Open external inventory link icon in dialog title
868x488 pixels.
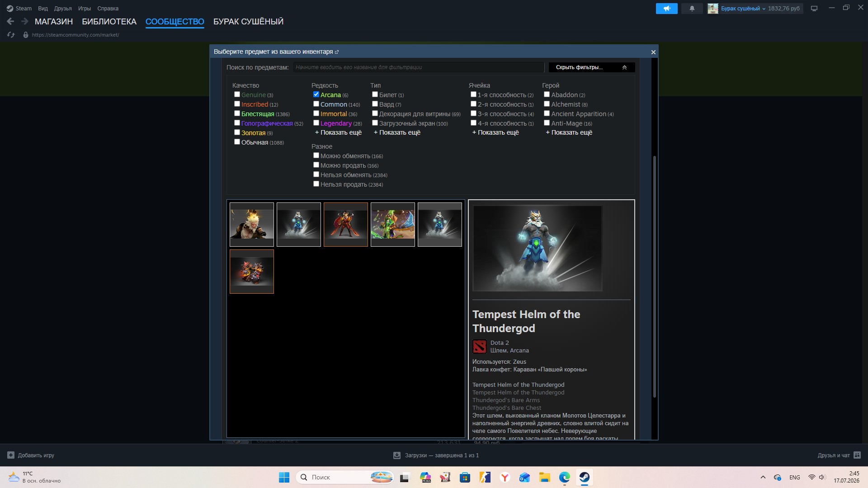click(337, 52)
